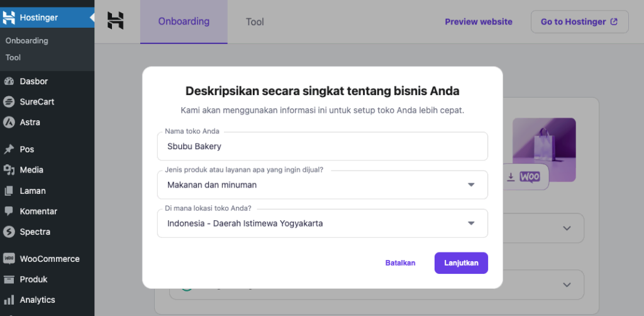Click the Pos pin icon
Image resolution: width=644 pixels, height=316 pixels.
pyautogui.click(x=9, y=150)
